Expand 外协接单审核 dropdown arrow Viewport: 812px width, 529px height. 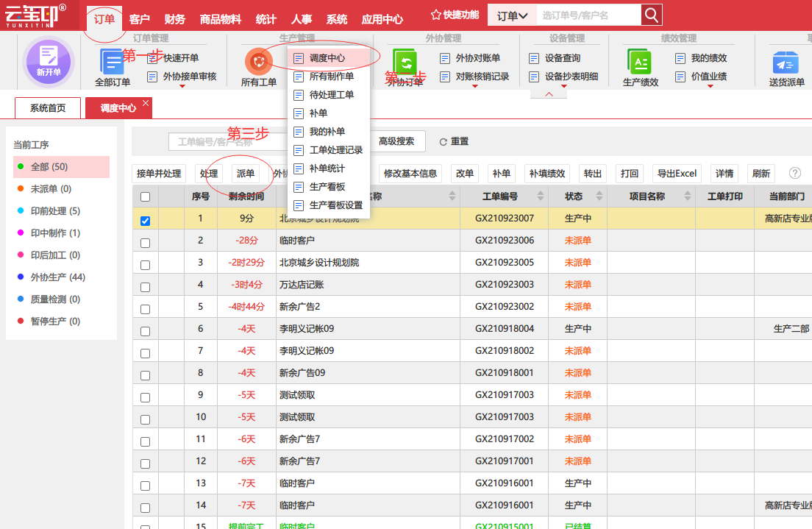pos(182,86)
